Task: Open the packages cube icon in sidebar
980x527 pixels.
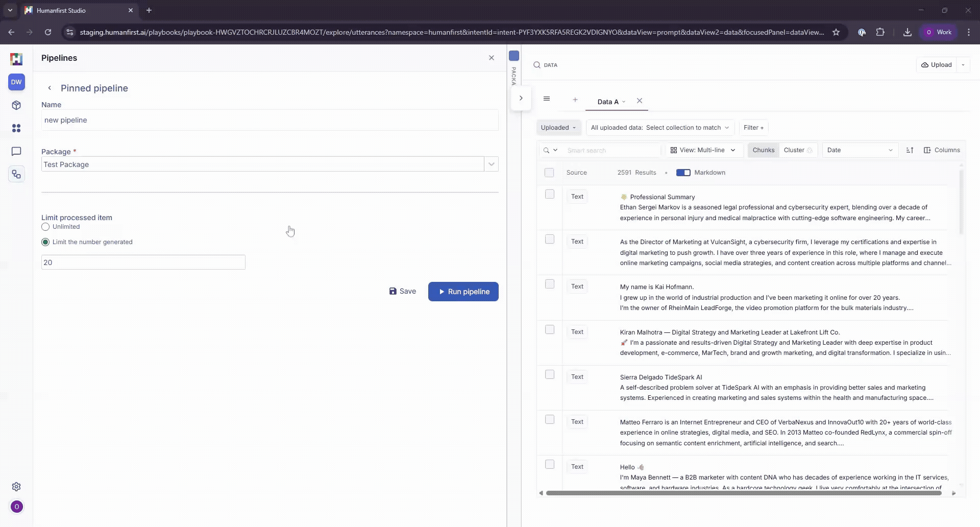Action: [16, 105]
